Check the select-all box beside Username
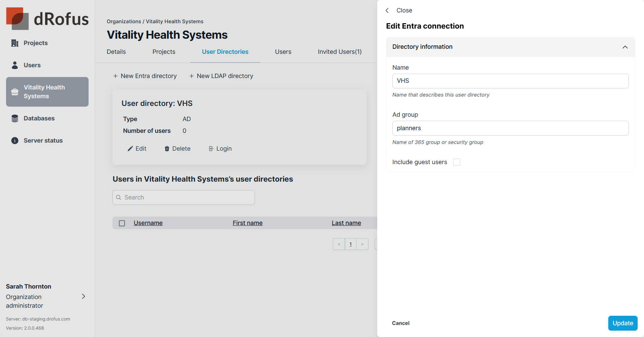The image size is (644, 337). (122, 223)
